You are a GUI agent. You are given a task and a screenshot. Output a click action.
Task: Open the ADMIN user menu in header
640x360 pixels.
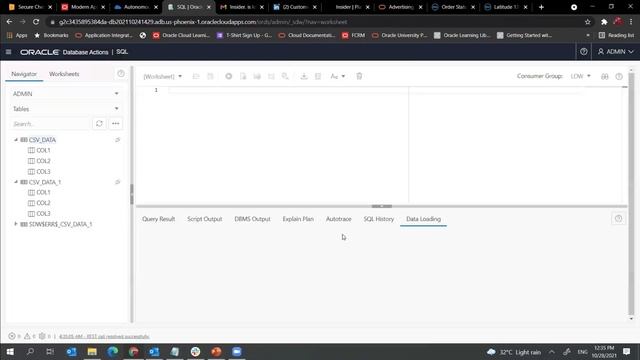(x=616, y=52)
